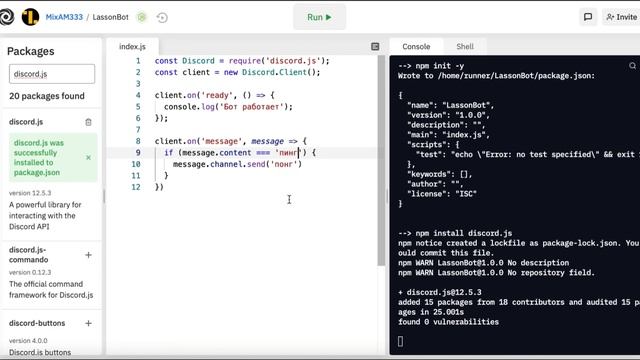Open the chat comments icon
Screen dimensions: 640x360
tap(588, 17)
